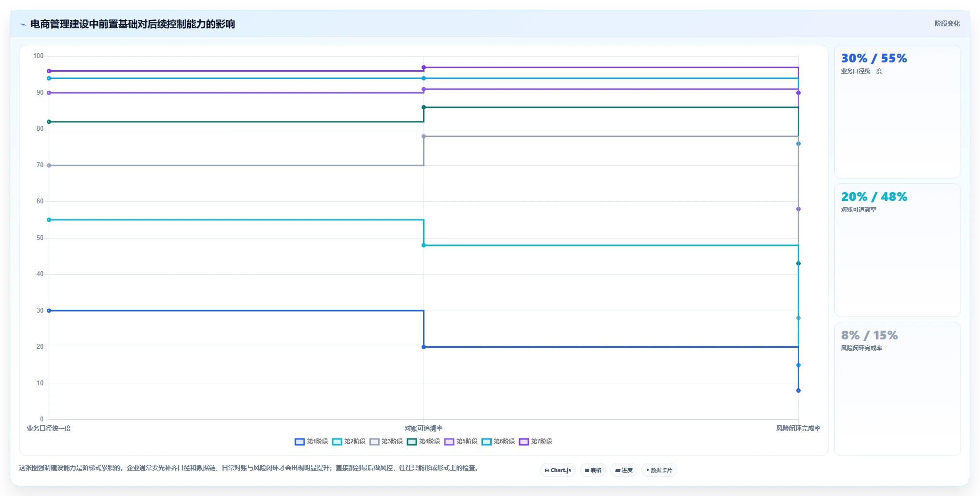
Task: Click y-axis tick label 100
Action: click(x=38, y=56)
